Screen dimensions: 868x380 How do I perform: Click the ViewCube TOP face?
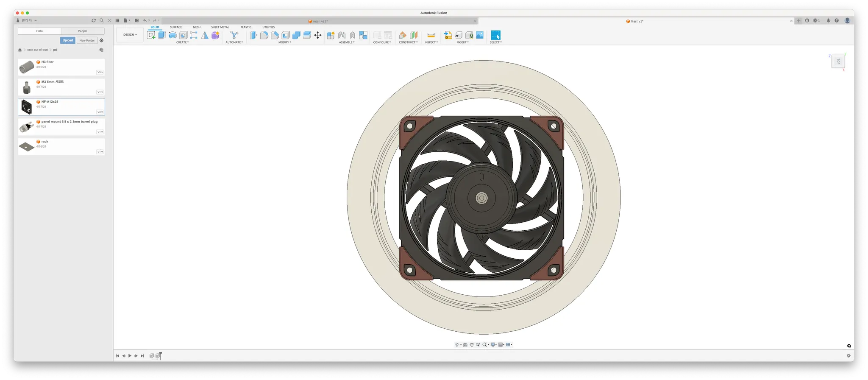838,62
